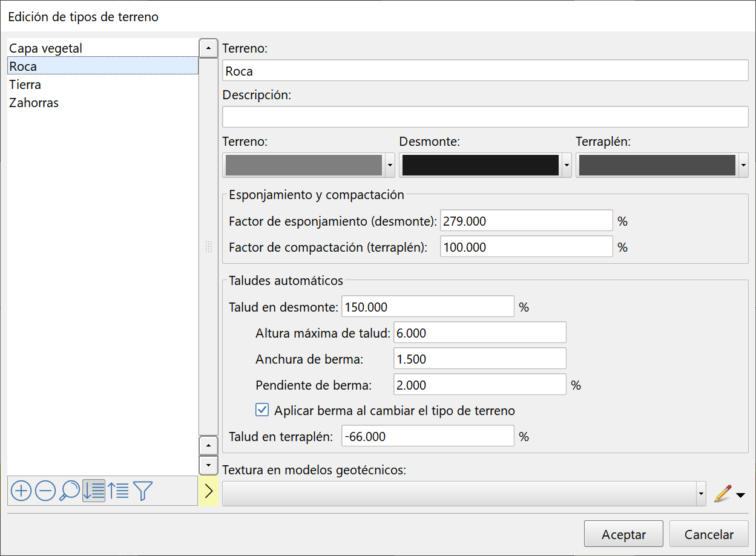Toggle 'Aplicar berma al cambiar el tipo de terreno'
756x556 pixels.
262,411
